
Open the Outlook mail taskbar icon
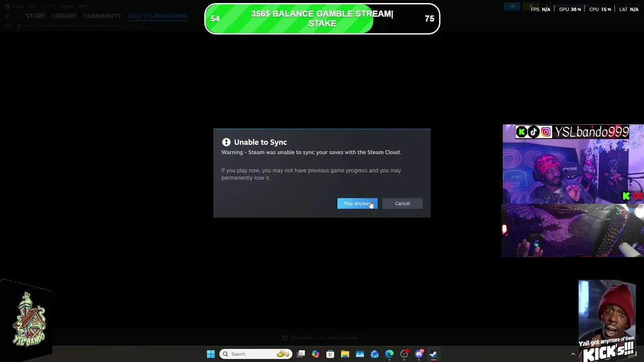(374, 354)
